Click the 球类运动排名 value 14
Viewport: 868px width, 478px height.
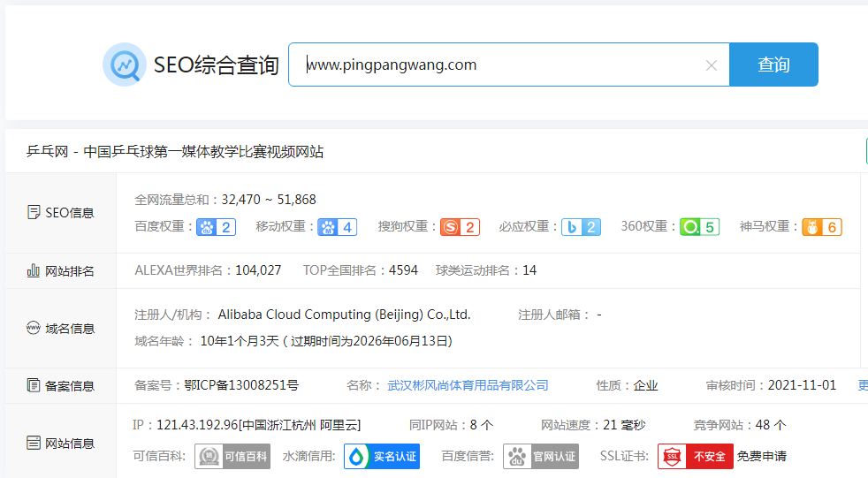point(529,270)
